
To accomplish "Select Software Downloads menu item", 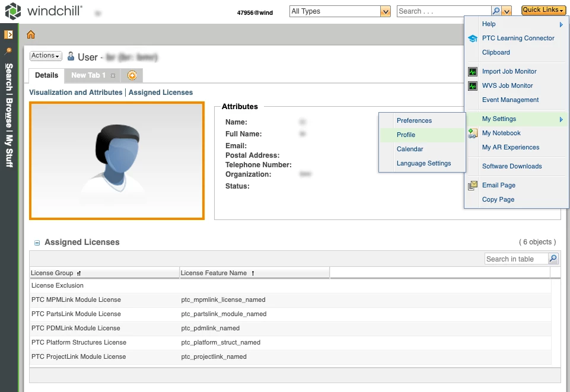I will 511,167.
